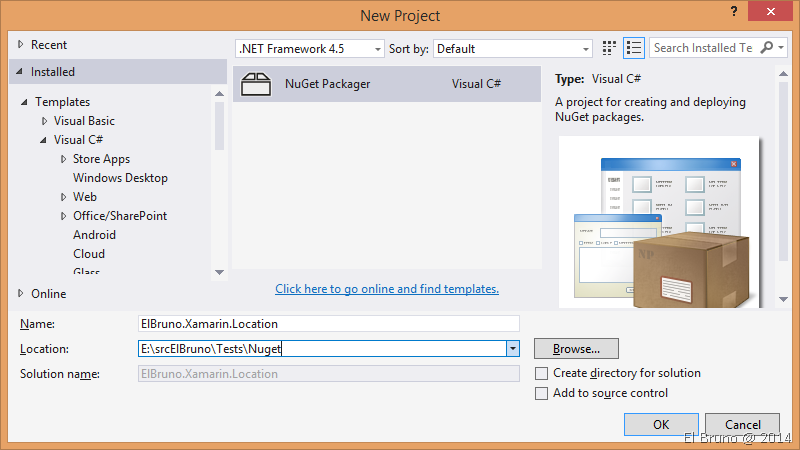Screen dimensions: 800x450
Task: Select the Installed section
Action: 52,72
